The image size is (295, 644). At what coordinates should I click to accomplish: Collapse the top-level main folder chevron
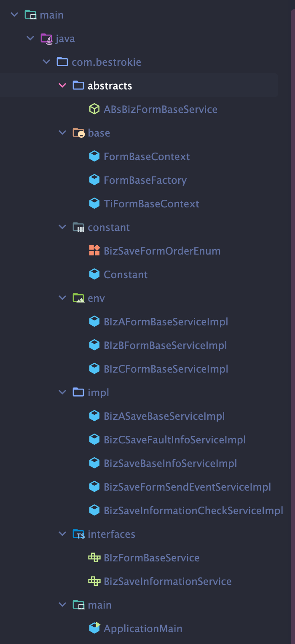(14, 15)
